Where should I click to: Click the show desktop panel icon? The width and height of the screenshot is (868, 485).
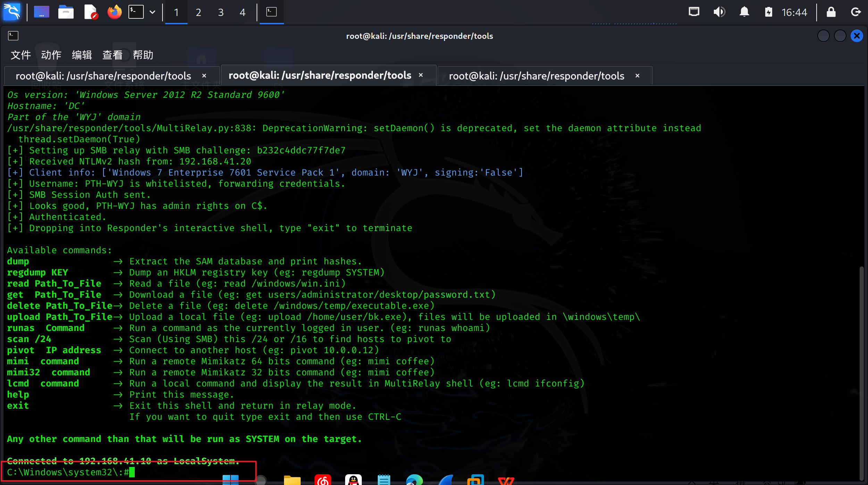pyautogui.click(x=41, y=12)
